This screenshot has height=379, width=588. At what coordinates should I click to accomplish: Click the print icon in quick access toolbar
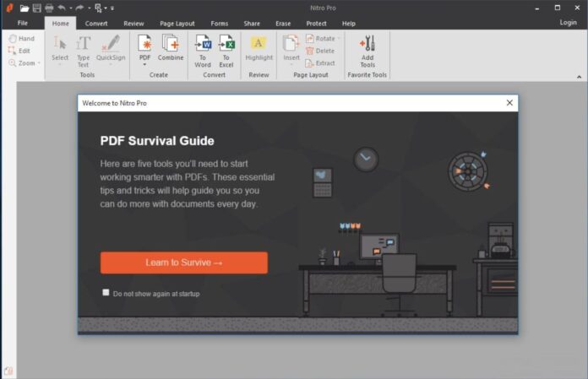[x=48, y=8]
